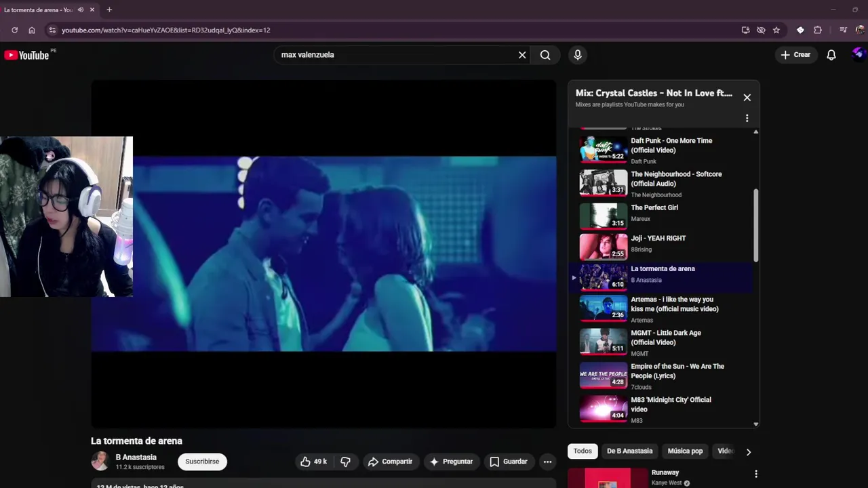Like the video with 49 k likes
Image resolution: width=868 pixels, height=488 pixels.
(x=313, y=462)
